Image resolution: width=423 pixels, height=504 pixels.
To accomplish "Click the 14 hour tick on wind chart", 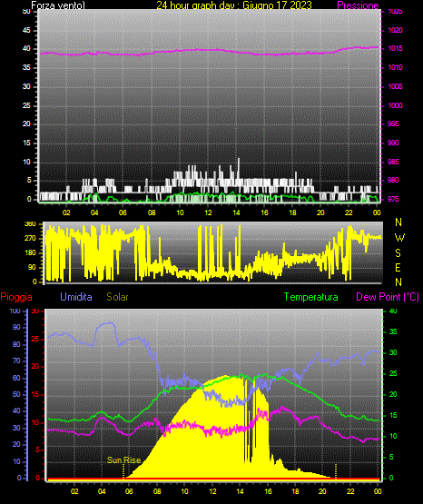I will click(x=236, y=212).
